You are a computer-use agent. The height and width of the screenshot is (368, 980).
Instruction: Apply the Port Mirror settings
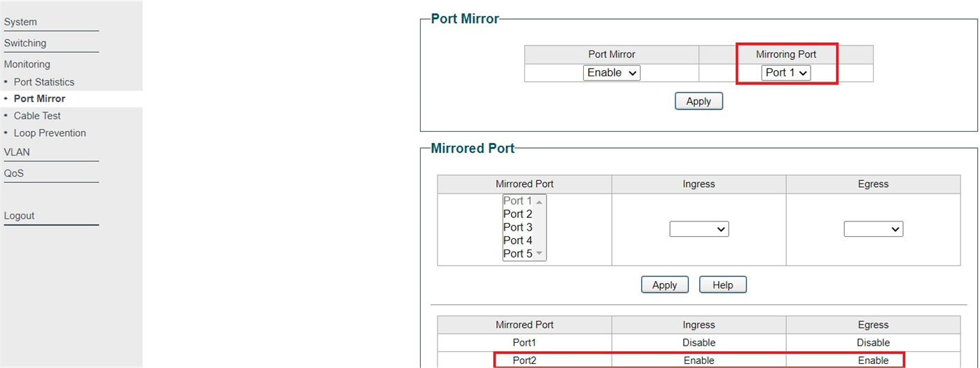tap(698, 102)
